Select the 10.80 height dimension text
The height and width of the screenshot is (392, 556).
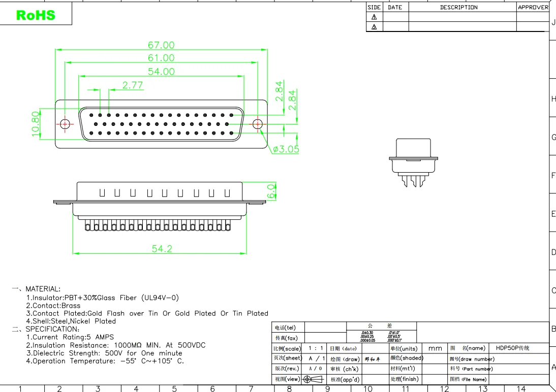point(35,124)
